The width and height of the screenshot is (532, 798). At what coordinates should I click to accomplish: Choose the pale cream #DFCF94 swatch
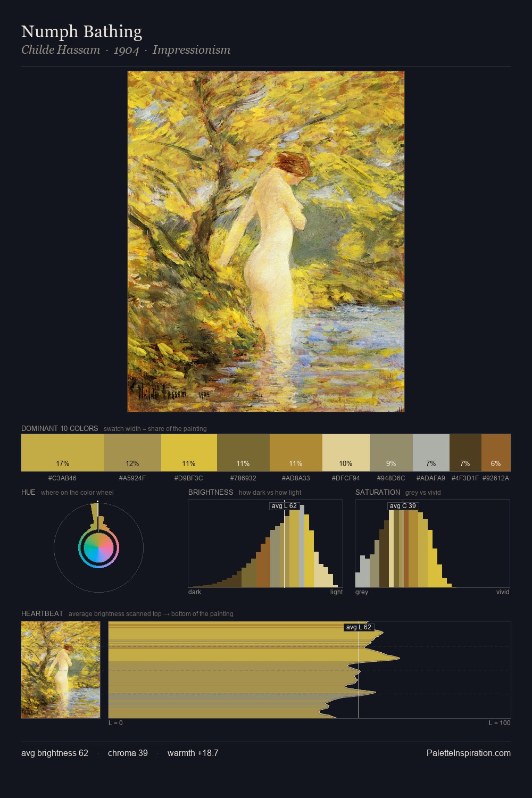pyautogui.click(x=346, y=453)
